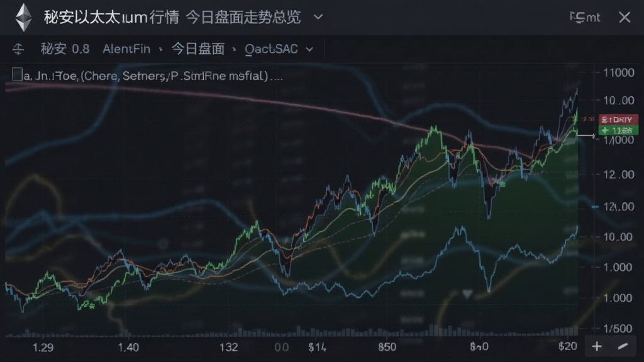Click the 850 time axis label
The image size is (644, 362).
point(387,347)
